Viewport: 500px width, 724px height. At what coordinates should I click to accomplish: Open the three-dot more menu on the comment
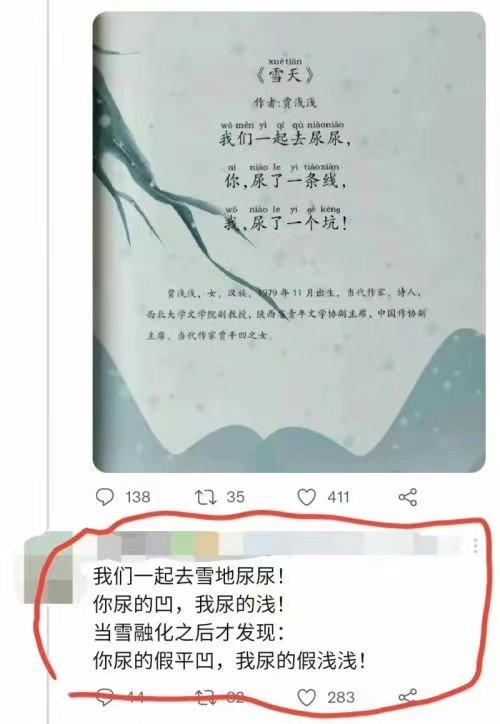click(476, 546)
